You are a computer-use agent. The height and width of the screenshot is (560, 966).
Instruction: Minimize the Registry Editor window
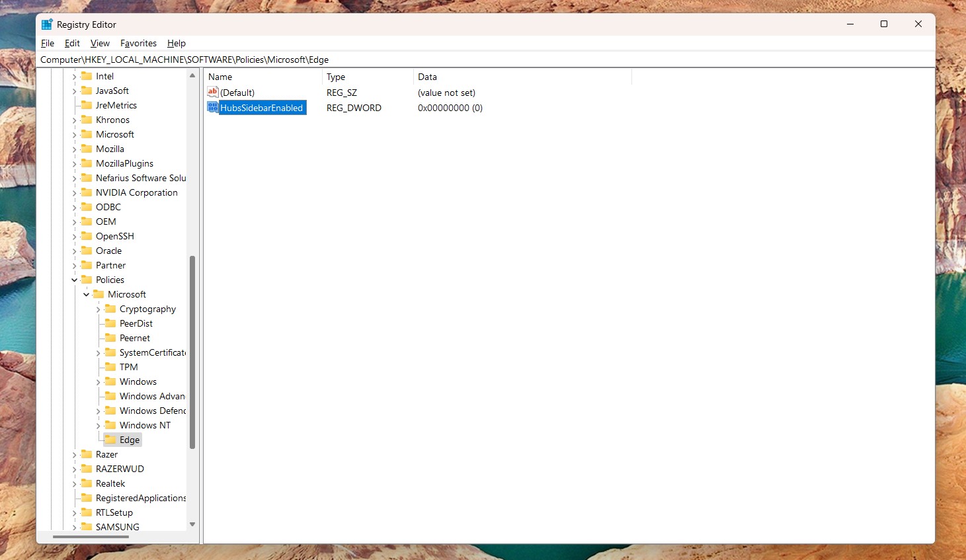tap(850, 24)
